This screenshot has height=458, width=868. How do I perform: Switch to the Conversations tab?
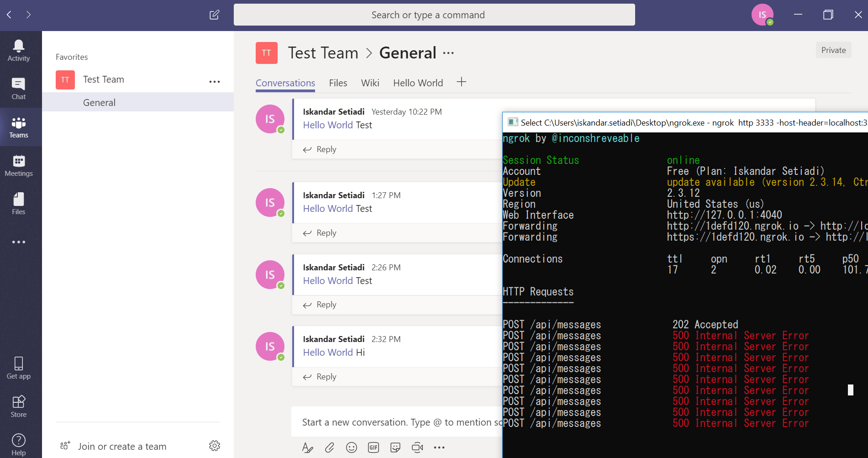[285, 83]
